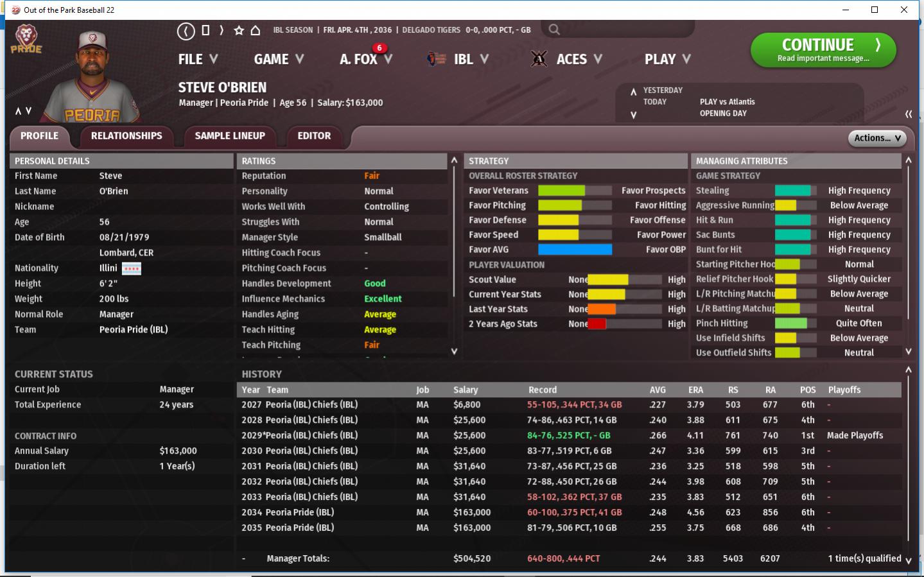Screen dimensions: 924x577
Task: Open the Editor tab
Action: [314, 136]
